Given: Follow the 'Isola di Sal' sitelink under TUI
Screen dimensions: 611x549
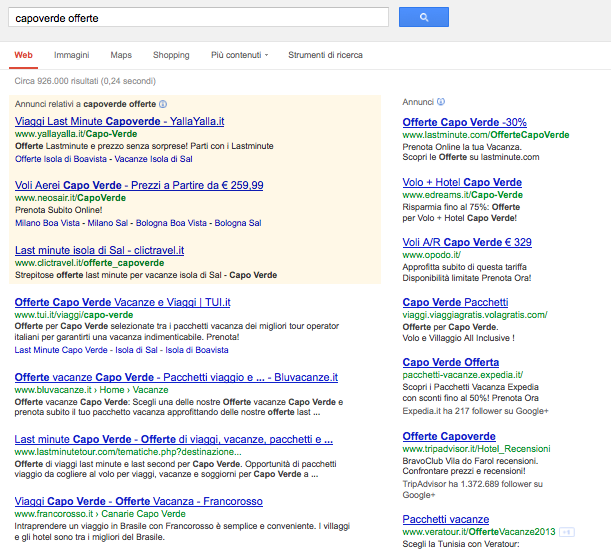Looking at the screenshot, I should (136, 350).
